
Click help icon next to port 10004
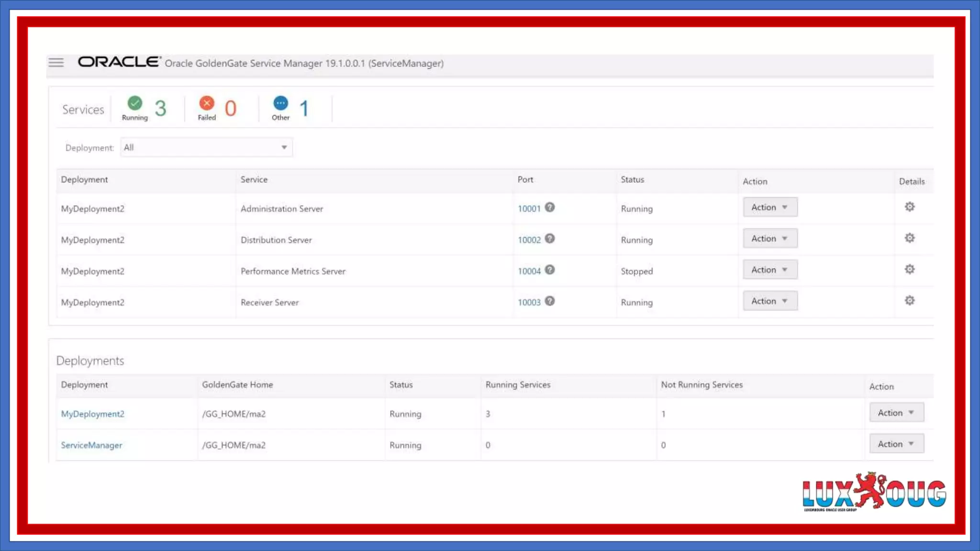(x=550, y=270)
